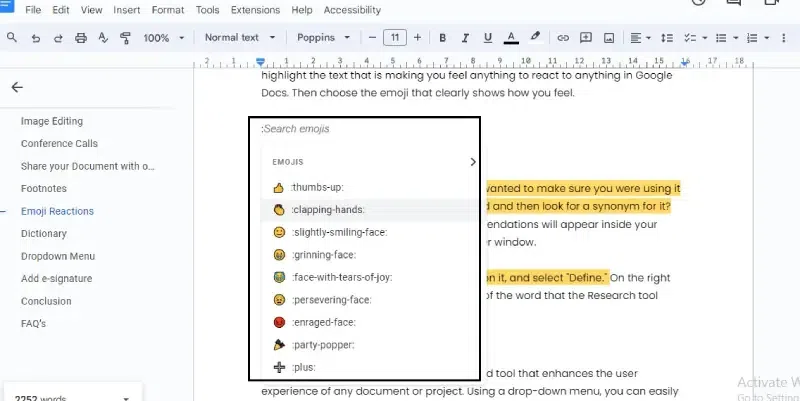
Task: Go to Conference Calls in outline
Action: point(59,144)
